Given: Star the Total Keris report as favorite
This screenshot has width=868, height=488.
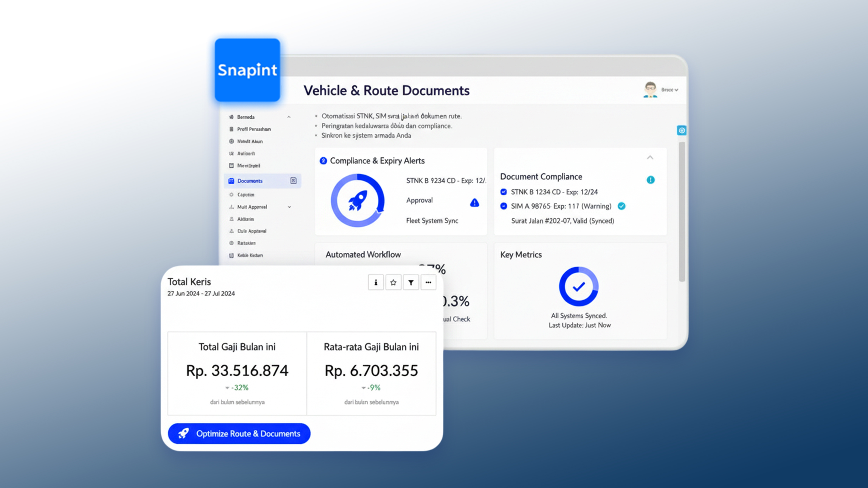Looking at the screenshot, I should tap(393, 282).
